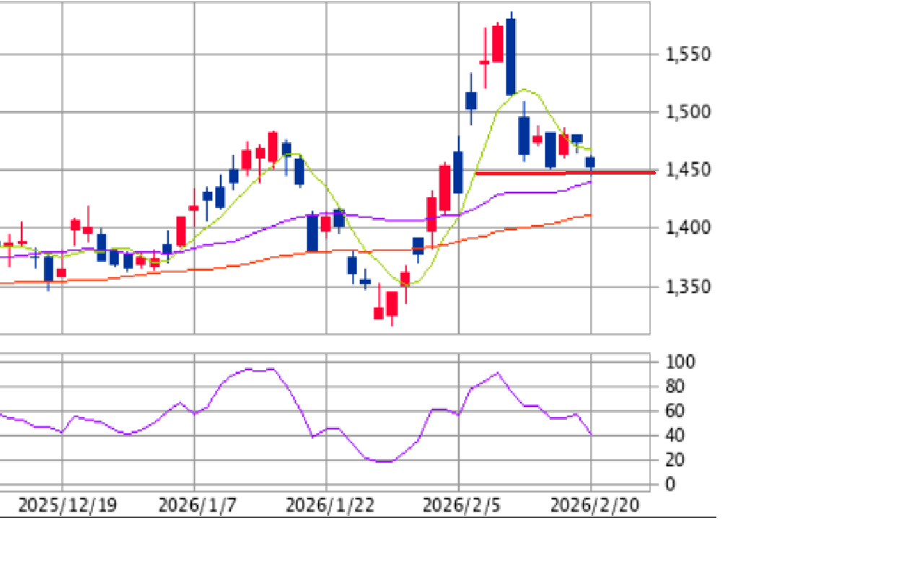Click the oscillator's 0 scale label
This screenshot has width=909, height=588.
(671, 484)
